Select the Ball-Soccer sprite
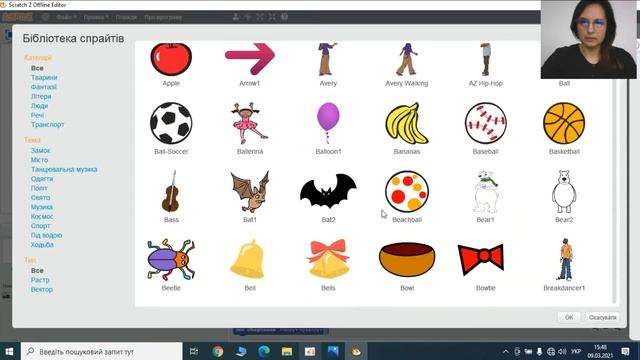The height and width of the screenshot is (360, 640). click(x=171, y=123)
